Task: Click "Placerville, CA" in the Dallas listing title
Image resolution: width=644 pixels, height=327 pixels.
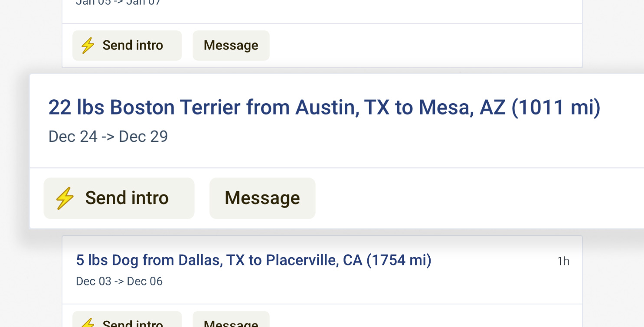Action: click(314, 260)
